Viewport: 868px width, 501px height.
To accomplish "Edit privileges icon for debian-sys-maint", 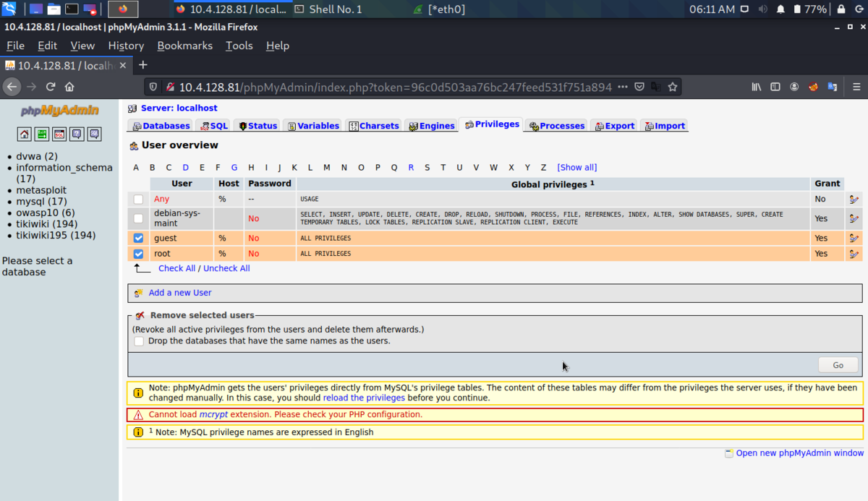I will 854,218.
